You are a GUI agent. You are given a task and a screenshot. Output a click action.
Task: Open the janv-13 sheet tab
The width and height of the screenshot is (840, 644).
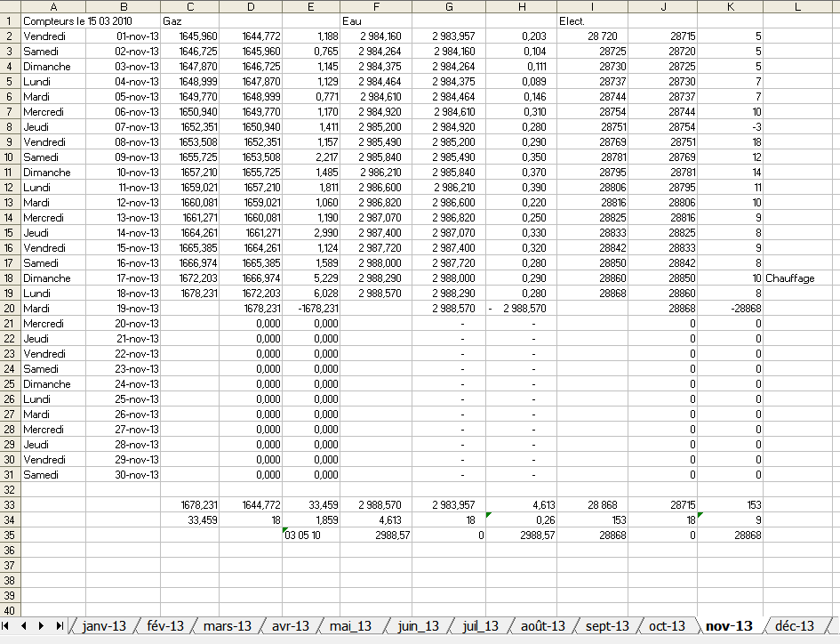point(105,626)
